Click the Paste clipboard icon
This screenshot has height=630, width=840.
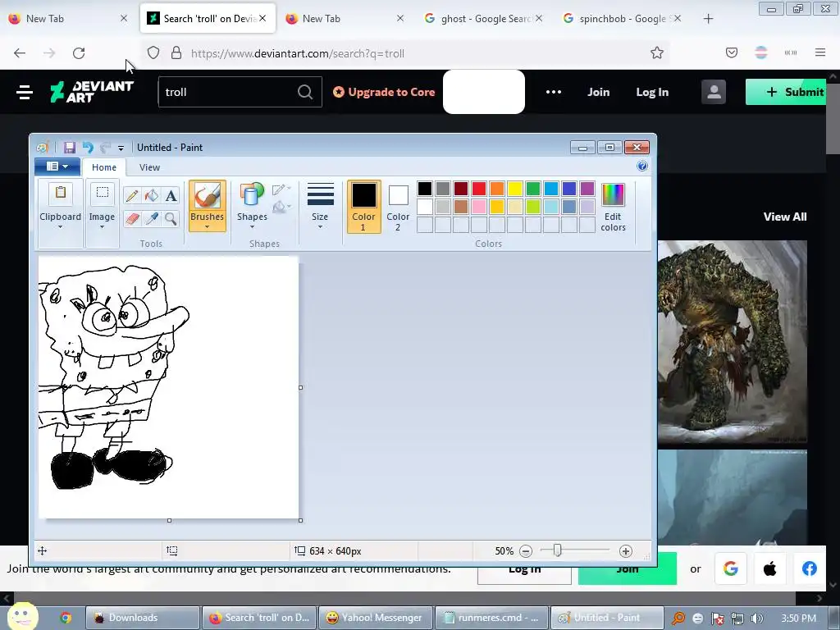[x=61, y=194]
